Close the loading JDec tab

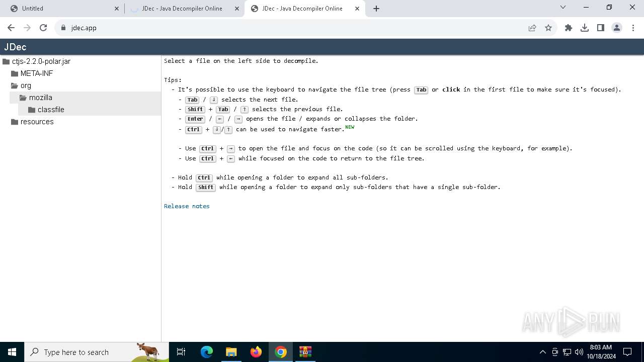coord(237,9)
